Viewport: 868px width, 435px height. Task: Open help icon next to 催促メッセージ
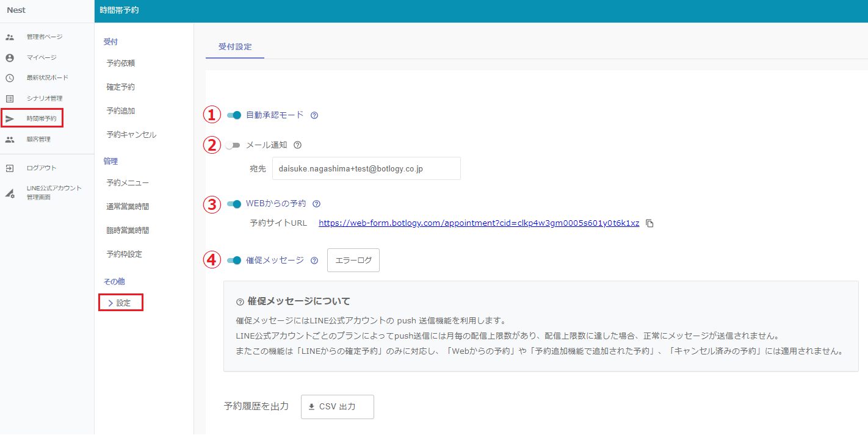pos(314,261)
